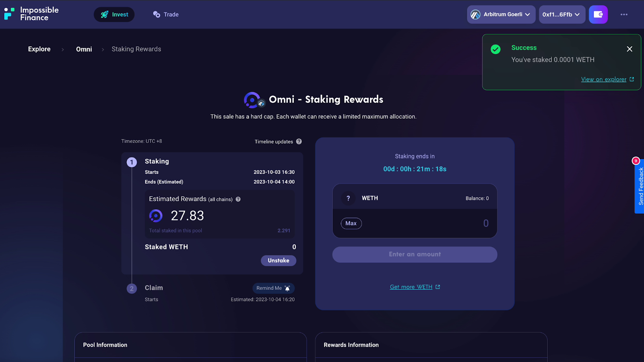Click the Estimated Rewards info icon

click(238, 199)
